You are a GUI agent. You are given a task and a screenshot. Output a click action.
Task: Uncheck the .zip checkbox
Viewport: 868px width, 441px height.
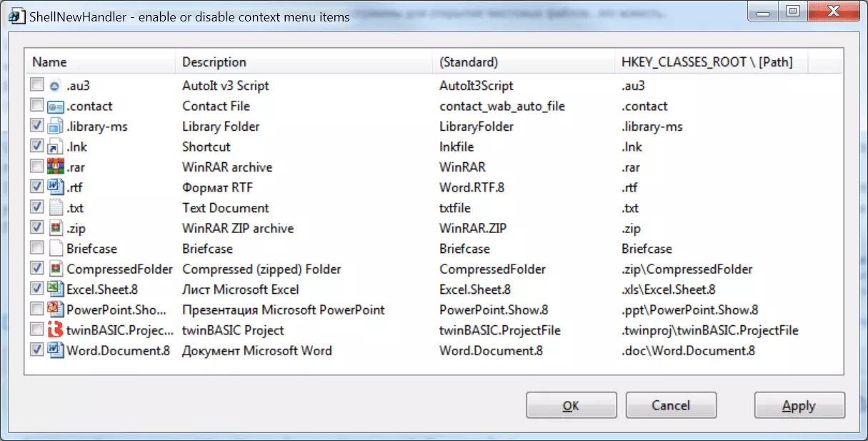pyautogui.click(x=37, y=229)
